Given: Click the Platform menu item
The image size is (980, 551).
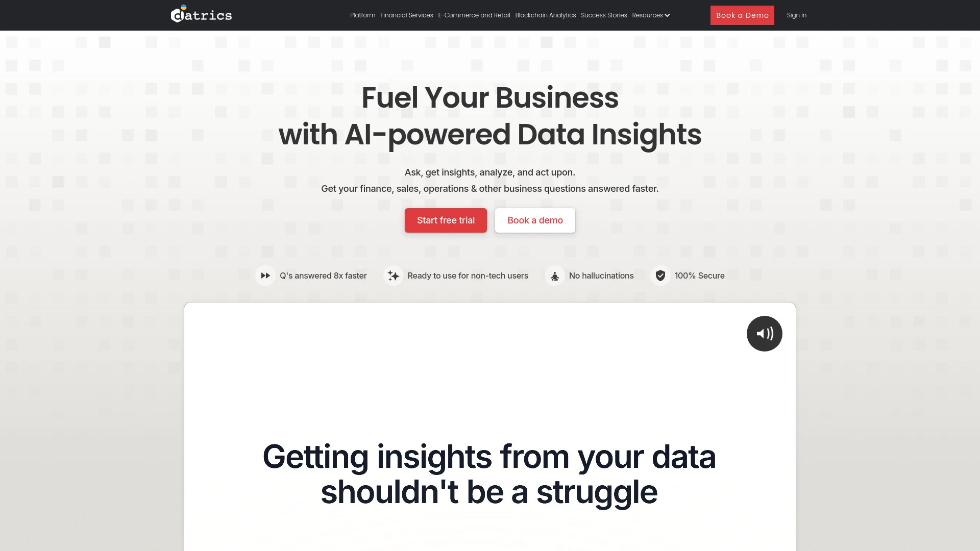Looking at the screenshot, I should [363, 15].
